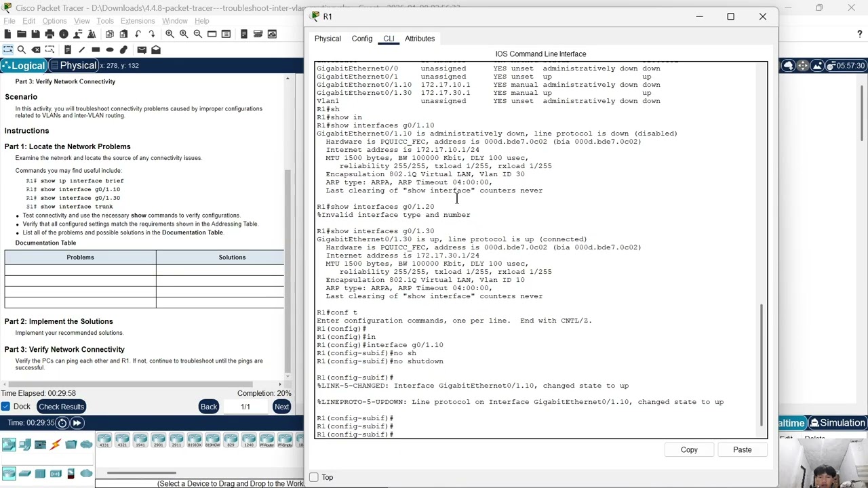Click the Problems column header
The image size is (868, 488).
[80, 258]
